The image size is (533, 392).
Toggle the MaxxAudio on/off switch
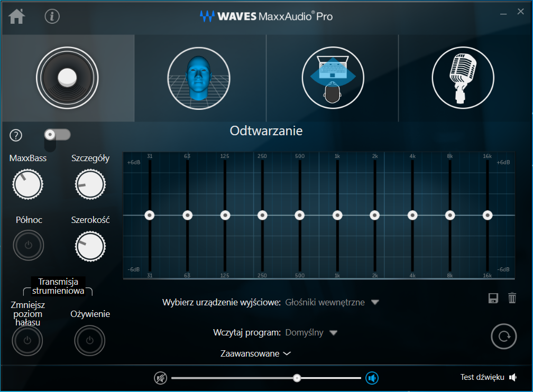click(57, 135)
